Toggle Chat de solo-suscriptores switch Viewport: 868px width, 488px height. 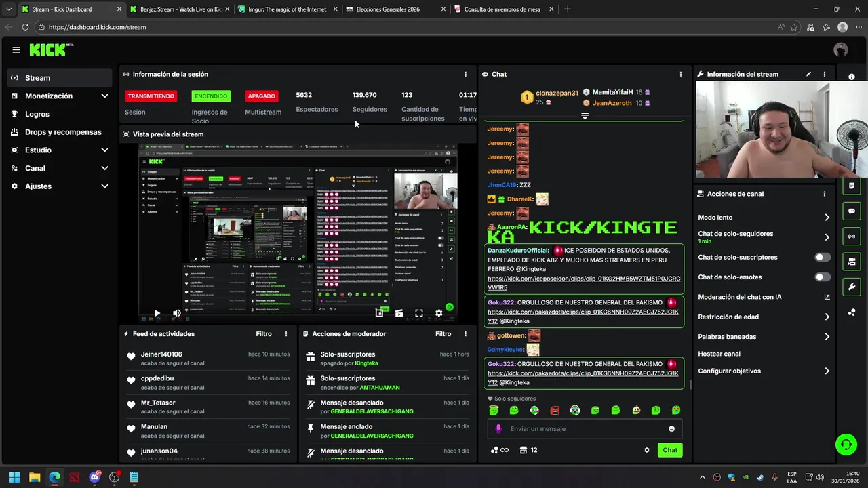[823, 258]
